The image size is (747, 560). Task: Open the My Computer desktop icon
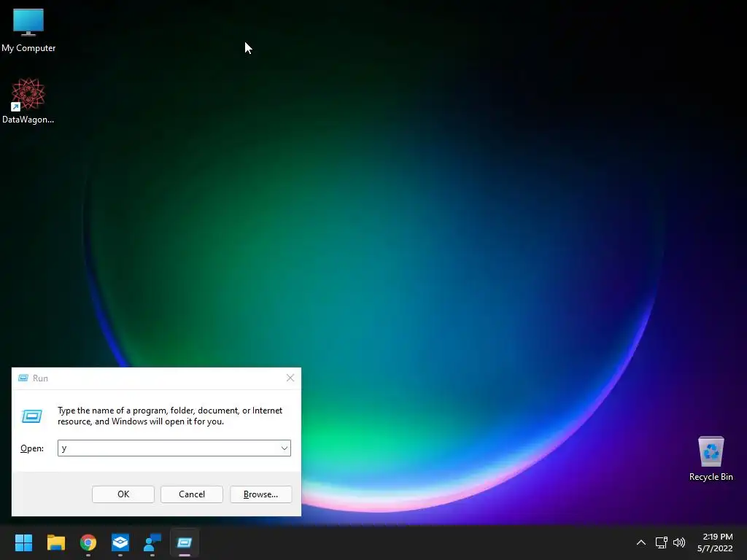pos(28,31)
